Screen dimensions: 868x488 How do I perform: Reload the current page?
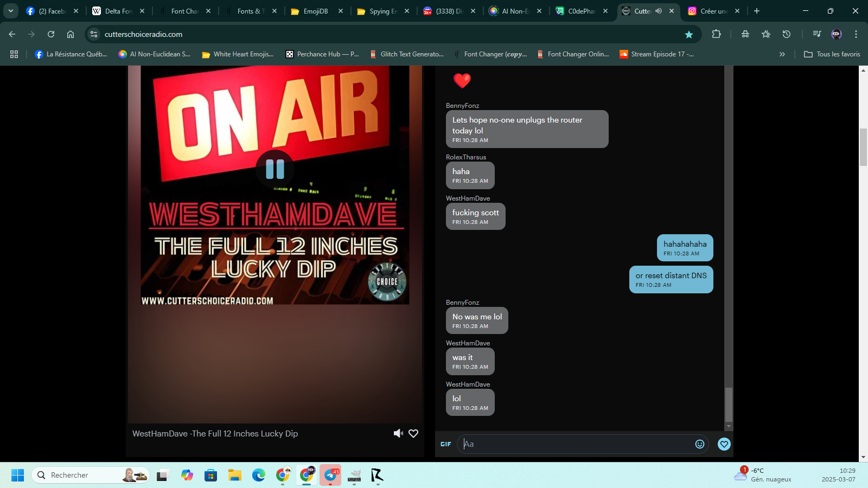tap(51, 34)
